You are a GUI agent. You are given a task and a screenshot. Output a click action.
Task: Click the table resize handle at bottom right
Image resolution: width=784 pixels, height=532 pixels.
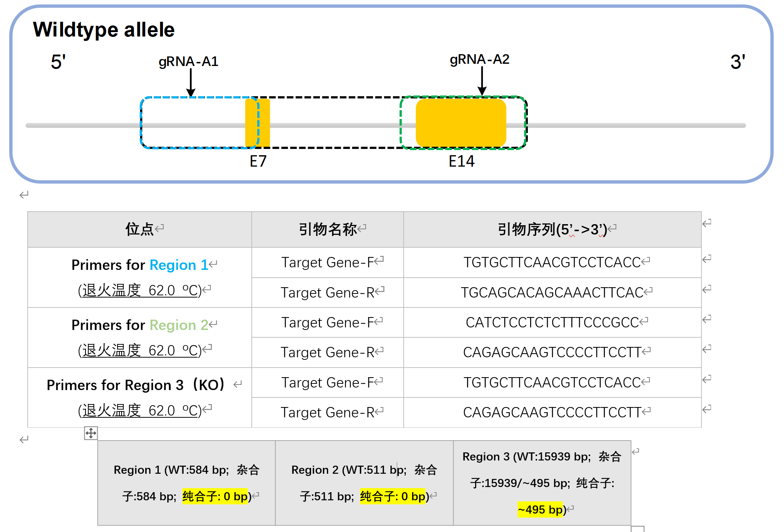pos(638,529)
